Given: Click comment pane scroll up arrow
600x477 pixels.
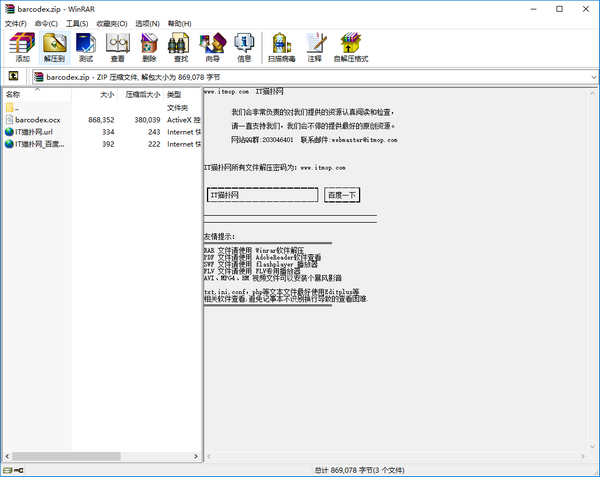Looking at the screenshot, I should coord(593,93).
